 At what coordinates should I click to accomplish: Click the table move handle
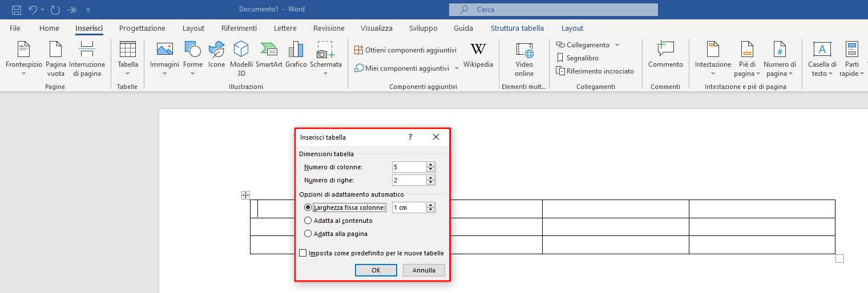[x=246, y=196]
